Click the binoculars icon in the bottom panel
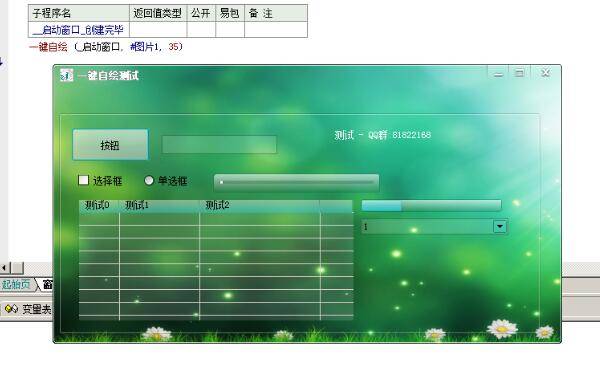This screenshot has width=600, height=377. (x=11, y=308)
